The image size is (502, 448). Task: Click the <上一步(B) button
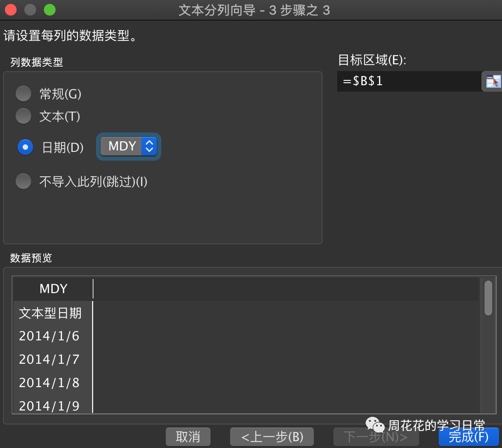pos(272,437)
